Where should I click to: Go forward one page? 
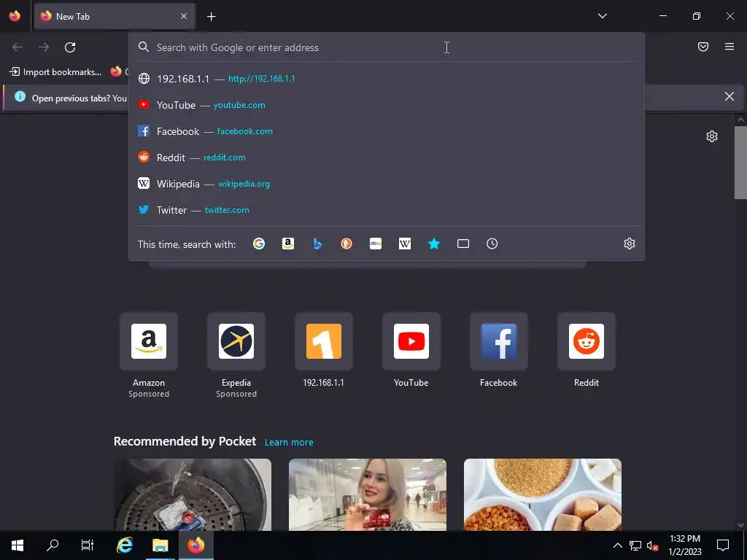click(44, 47)
